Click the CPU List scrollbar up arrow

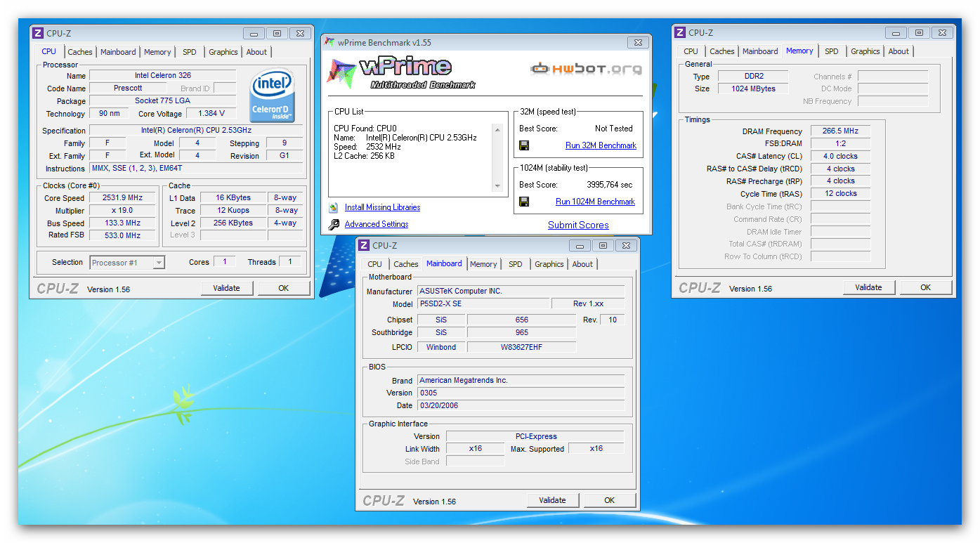(x=497, y=130)
